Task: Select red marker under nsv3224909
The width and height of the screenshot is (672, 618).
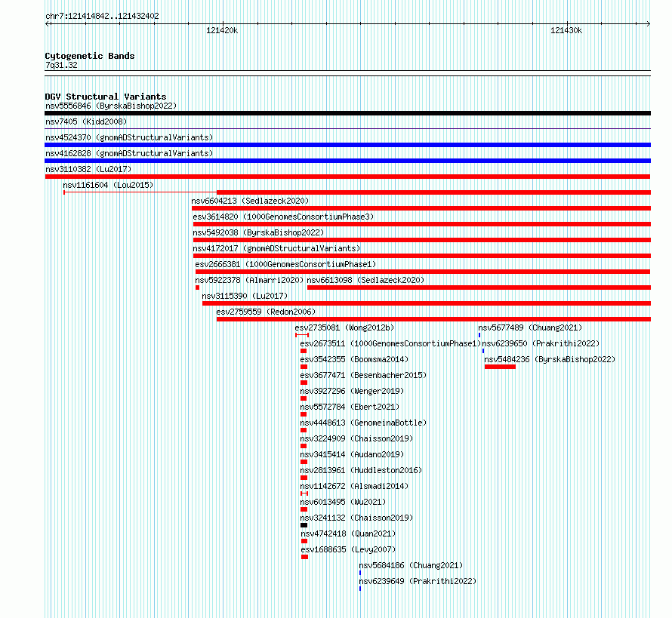Action: tap(304, 446)
